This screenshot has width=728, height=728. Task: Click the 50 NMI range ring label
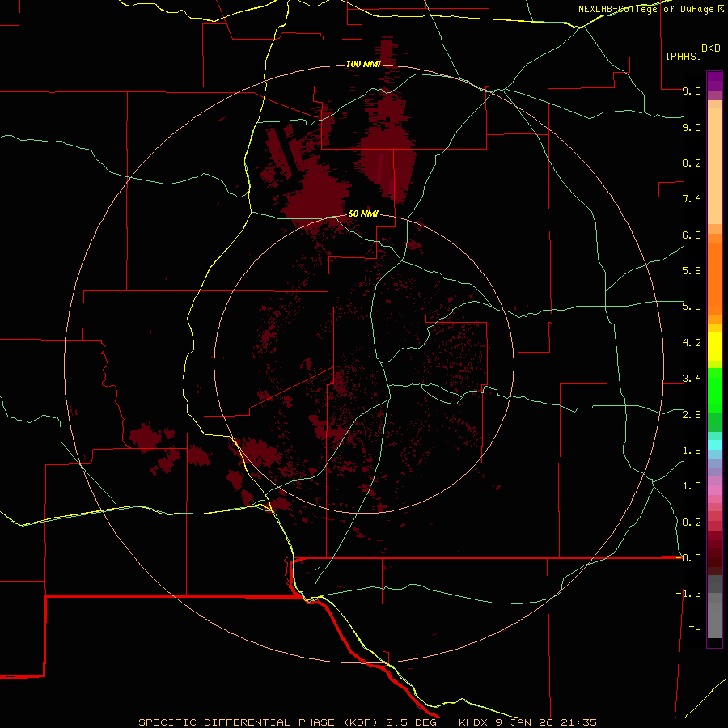363,214
